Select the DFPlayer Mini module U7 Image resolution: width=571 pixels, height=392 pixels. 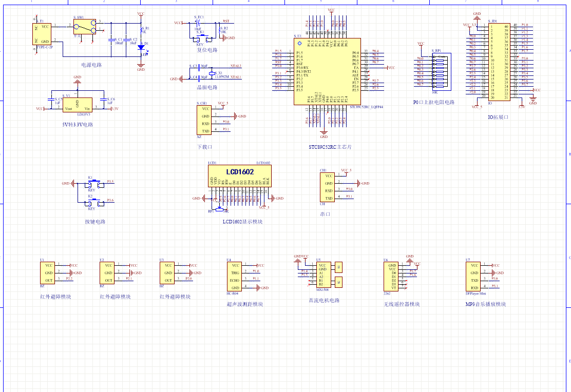[474, 277]
